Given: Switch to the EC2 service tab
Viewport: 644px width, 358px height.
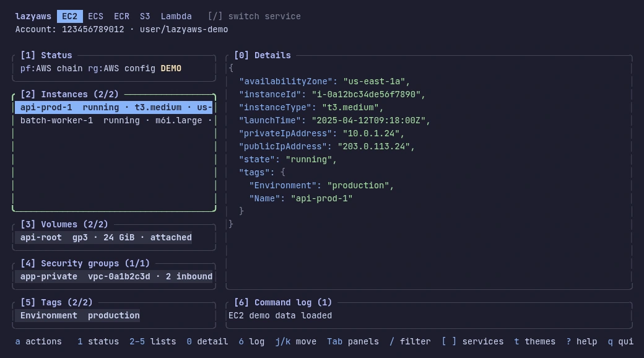Looking at the screenshot, I should (69, 17).
